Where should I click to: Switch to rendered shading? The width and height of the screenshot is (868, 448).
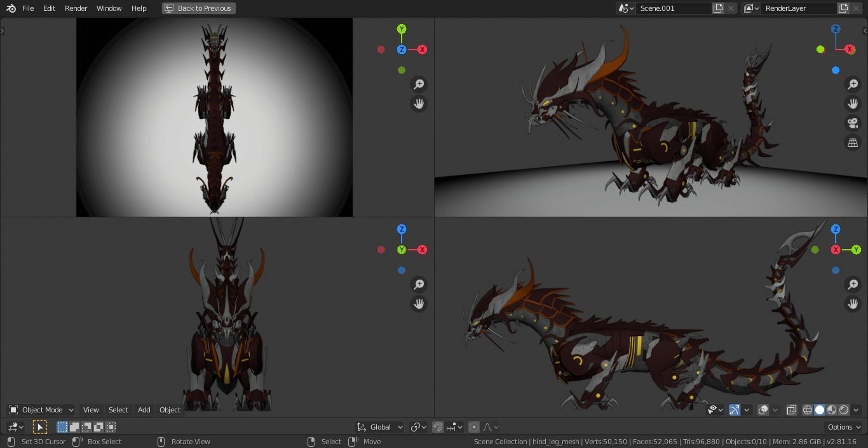tap(844, 410)
